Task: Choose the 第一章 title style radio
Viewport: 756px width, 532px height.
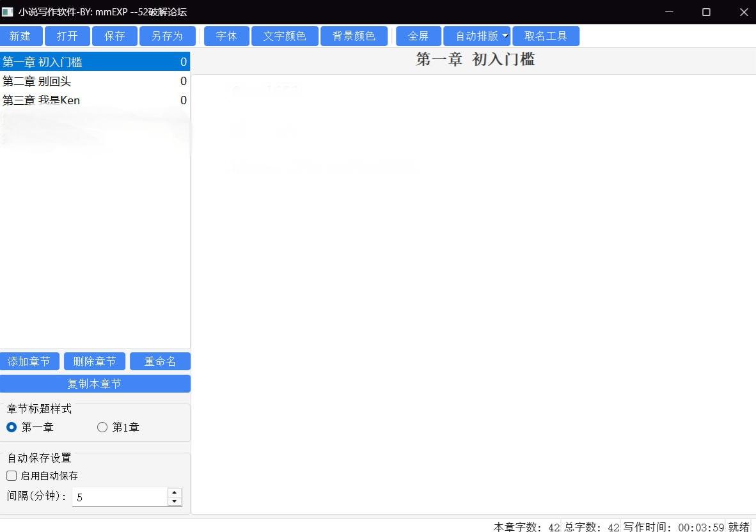Action: point(12,428)
